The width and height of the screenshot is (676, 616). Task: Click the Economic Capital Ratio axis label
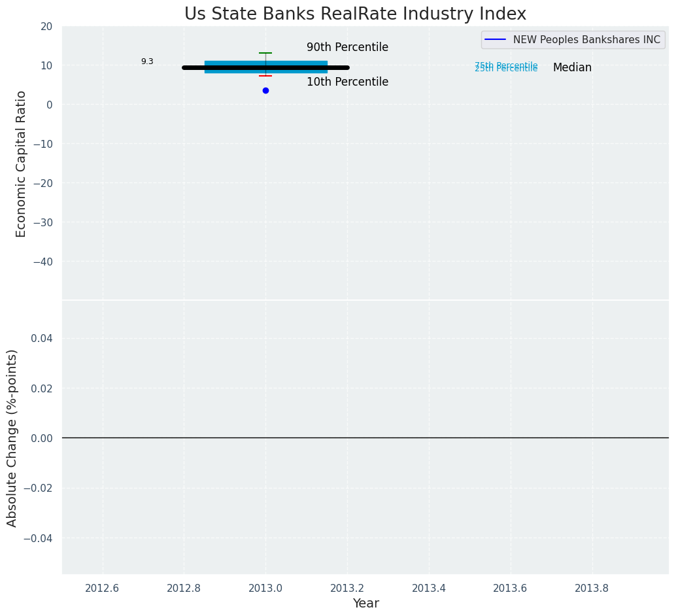pos(22,163)
